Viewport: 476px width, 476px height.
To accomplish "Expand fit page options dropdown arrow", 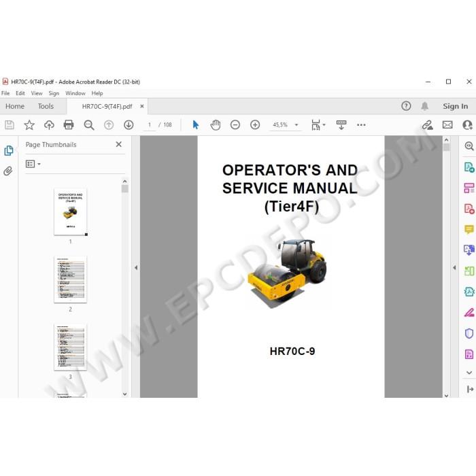I will coord(324,124).
